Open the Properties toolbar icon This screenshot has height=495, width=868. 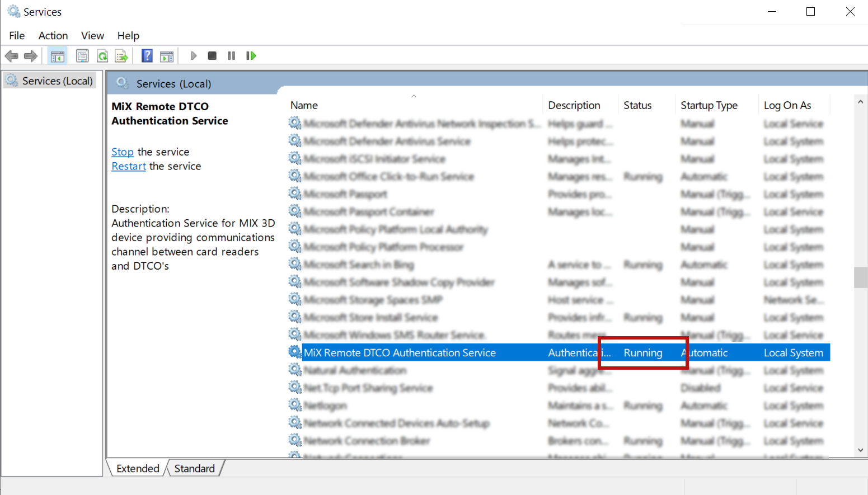[82, 56]
